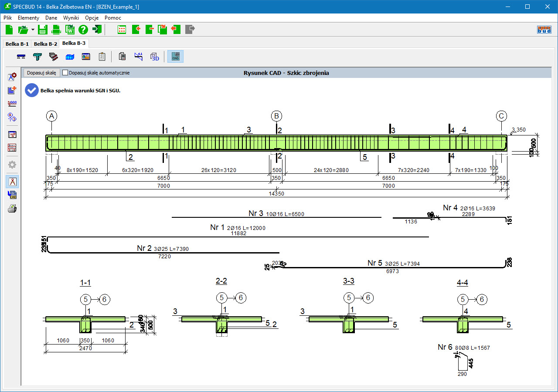This screenshot has height=392, width=558.
Task: Save the project with the floppy disk icon
Action: pos(42,30)
